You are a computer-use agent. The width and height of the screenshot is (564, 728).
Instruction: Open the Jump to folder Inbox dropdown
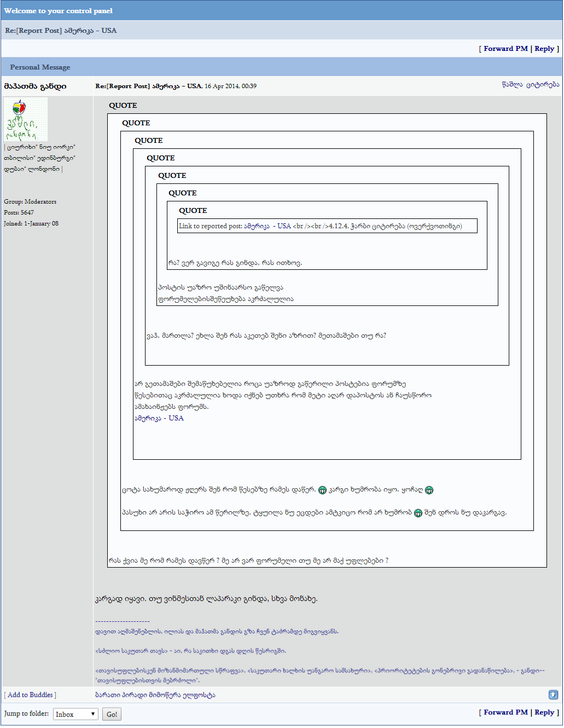point(75,714)
